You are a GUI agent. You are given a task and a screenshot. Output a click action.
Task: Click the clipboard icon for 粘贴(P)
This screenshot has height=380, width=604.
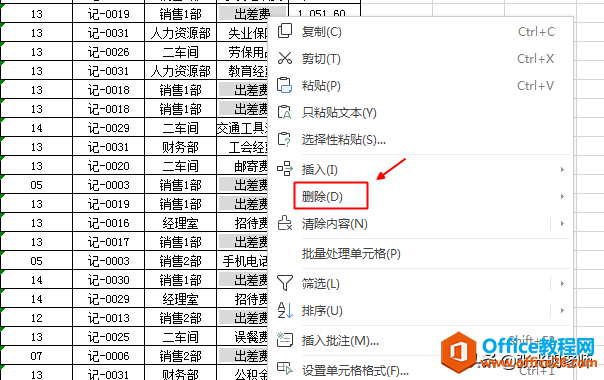pos(285,85)
